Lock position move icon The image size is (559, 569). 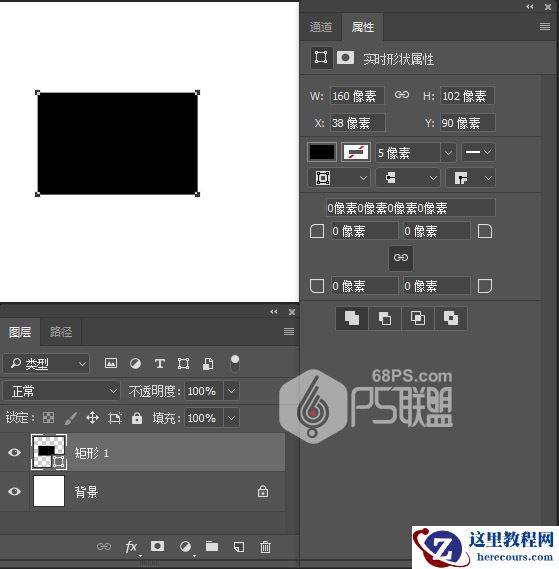tap(93, 418)
